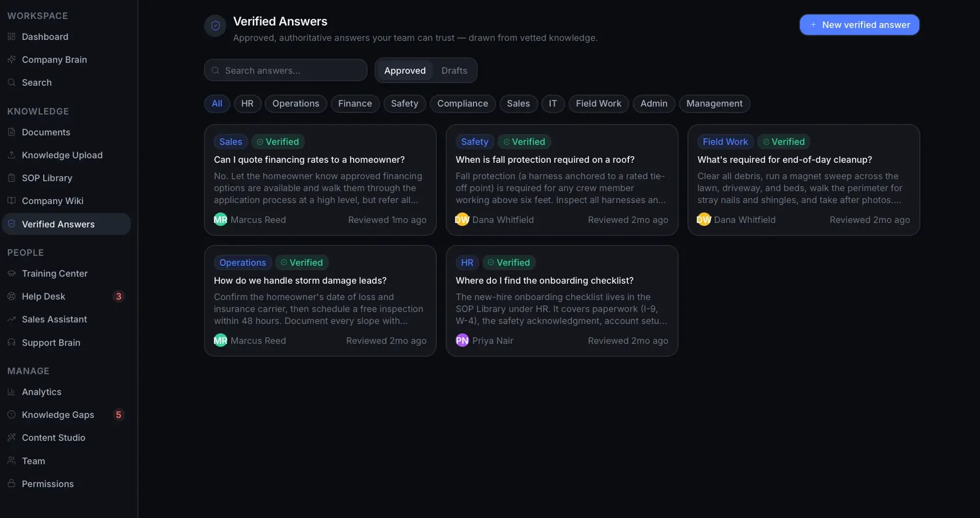Click 'Reviewed 1mo ago' text
The width and height of the screenshot is (980, 518).
[387, 220]
